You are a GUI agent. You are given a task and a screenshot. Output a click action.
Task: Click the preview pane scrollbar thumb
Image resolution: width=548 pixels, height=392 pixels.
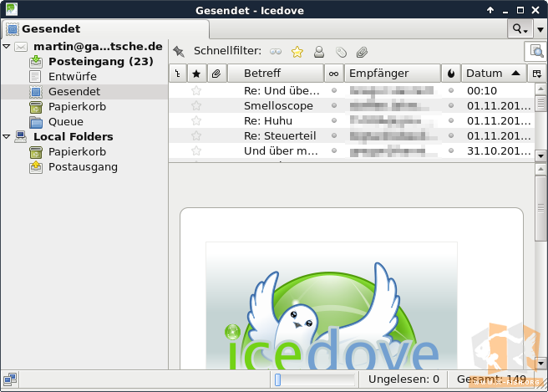540,208
